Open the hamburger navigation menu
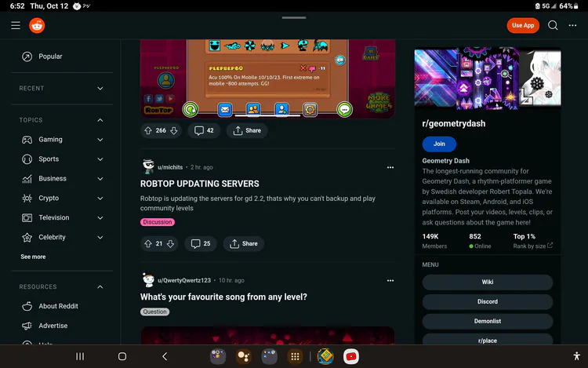The height and width of the screenshot is (368, 588). 16,26
